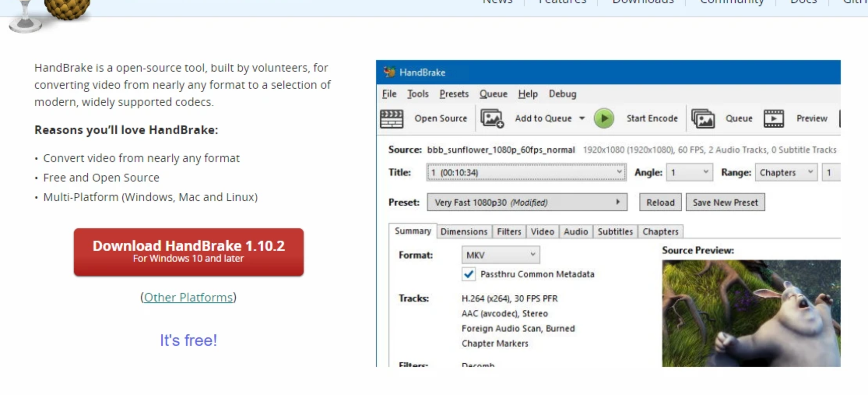
Task: Click the source details 1920x1080, 60 FPS text
Action: [710, 150]
